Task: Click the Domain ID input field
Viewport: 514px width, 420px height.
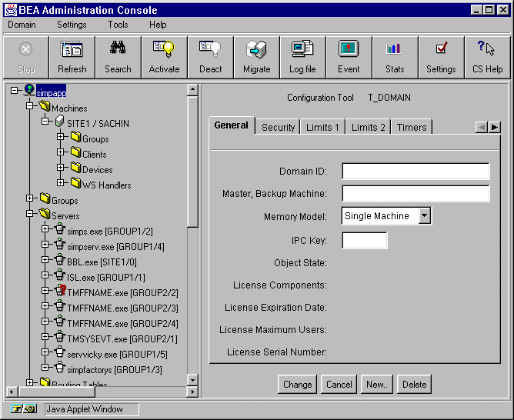Action: (x=416, y=171)
